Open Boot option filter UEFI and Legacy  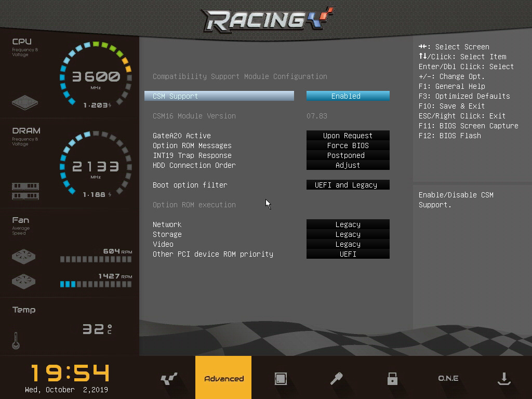[348, 184]
